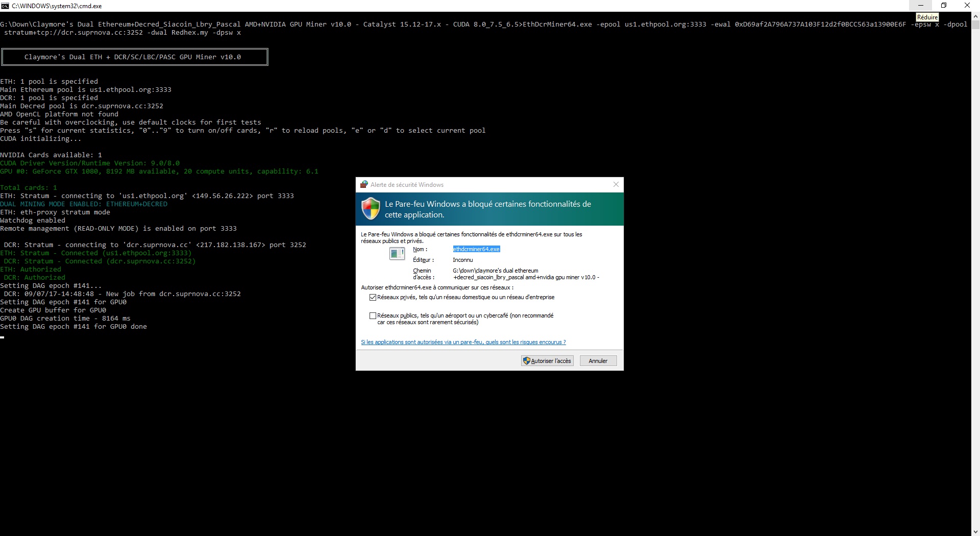
Task: Enable the Réseaux publics checkbox
Action: tap(373, 315)
